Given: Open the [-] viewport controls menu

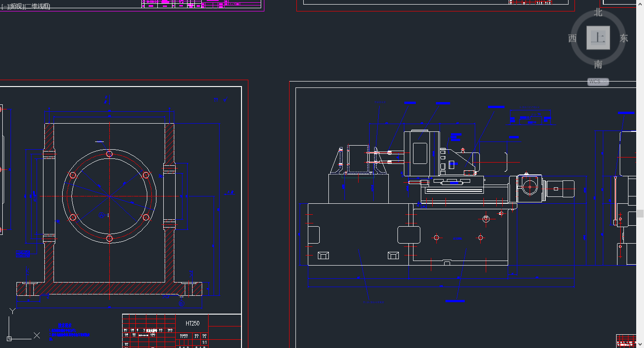Looking at the screenshot, I should click(x=4, y=6).
